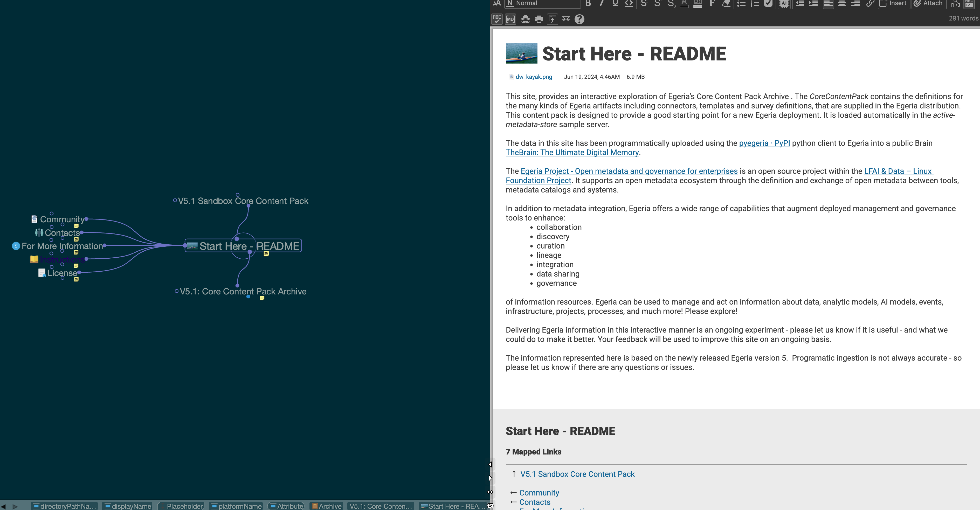The height and width of the screenshot is (510, 980).
Task: Click the text color swatch under A
Action: (x=684, y=6)
